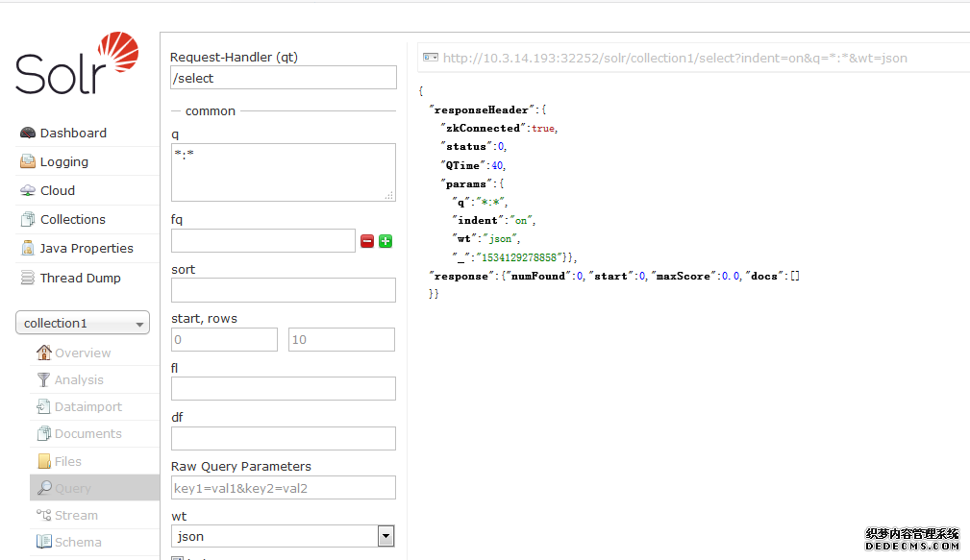Click the Analysis funnel icon
Image resolution: width=970 pixels, height=560 pixels.
tap(43, 380)
